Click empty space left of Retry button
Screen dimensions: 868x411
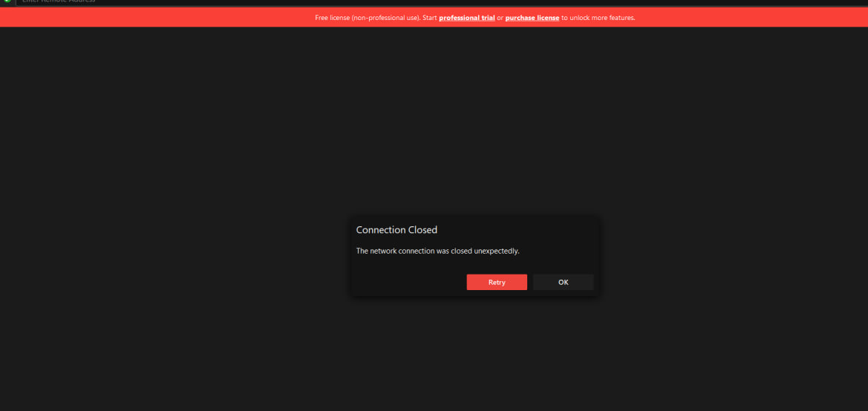click(x=408, y=282)
